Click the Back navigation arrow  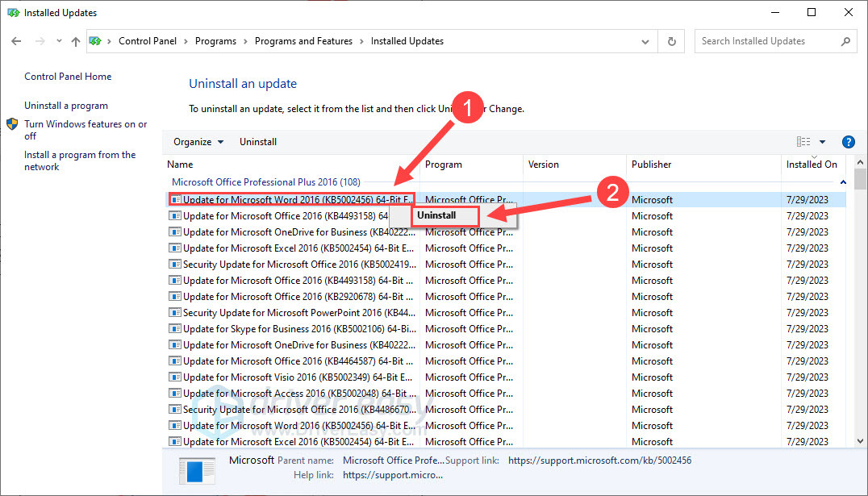16,40
